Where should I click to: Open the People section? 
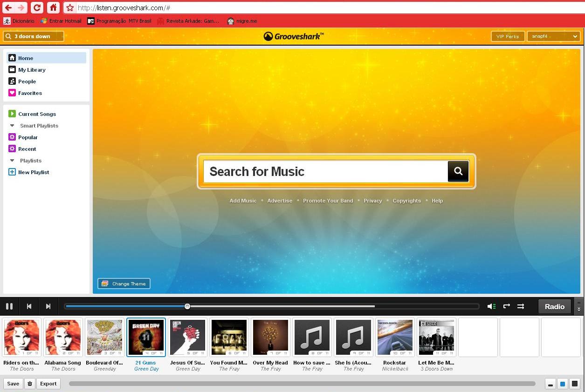(46, 81)
